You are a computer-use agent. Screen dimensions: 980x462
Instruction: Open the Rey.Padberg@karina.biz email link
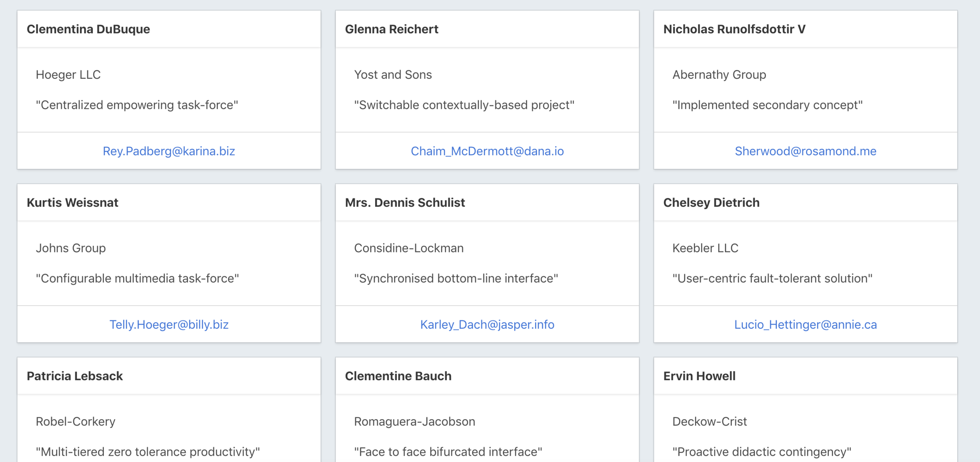169,151
